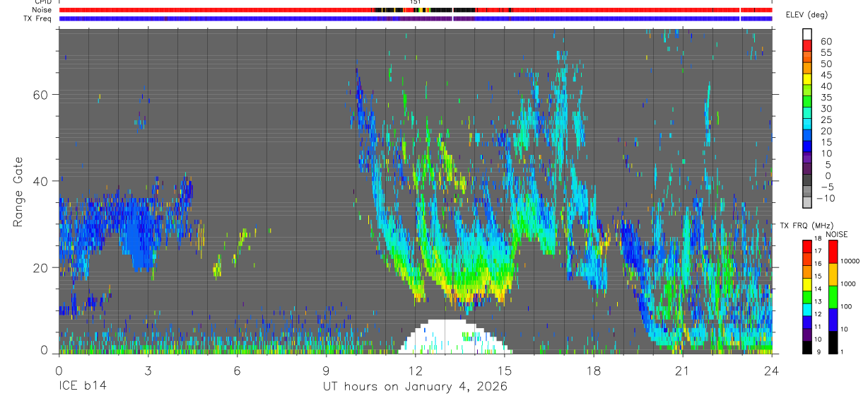Click the blue TX Freq strip bar above the plot
Screen dimensions: 868x401
416,18
